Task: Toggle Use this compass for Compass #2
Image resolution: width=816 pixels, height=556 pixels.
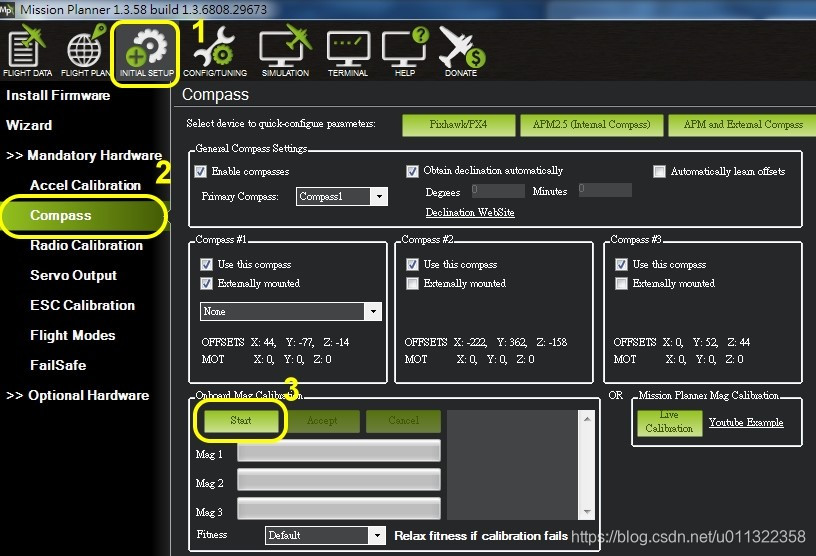Action: [x=412, y=264]
